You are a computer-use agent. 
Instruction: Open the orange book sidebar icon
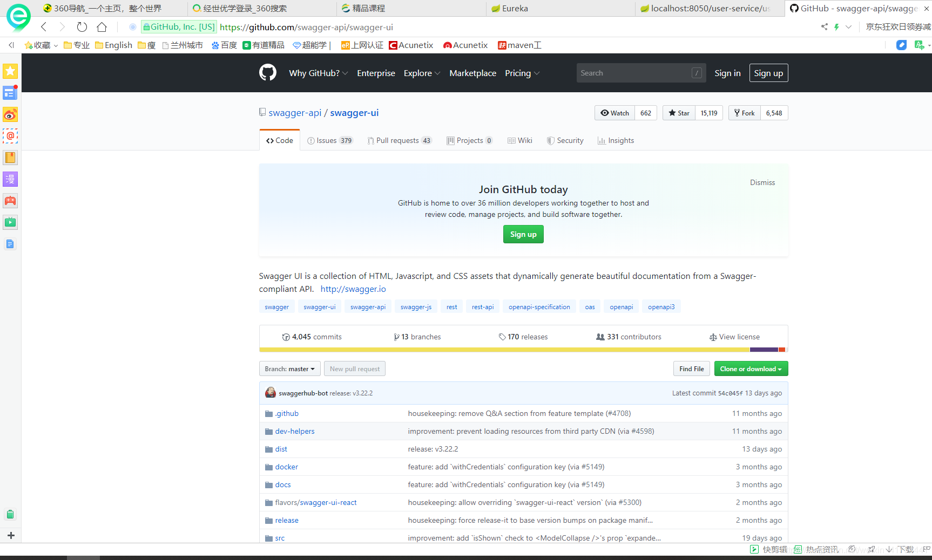coord(10,158)
